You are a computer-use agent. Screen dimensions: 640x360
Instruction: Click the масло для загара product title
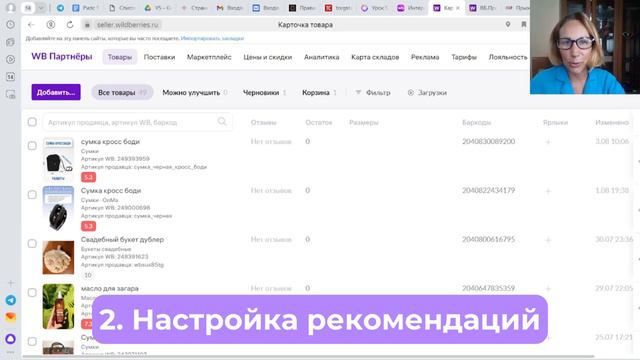[x=109, y=289]
